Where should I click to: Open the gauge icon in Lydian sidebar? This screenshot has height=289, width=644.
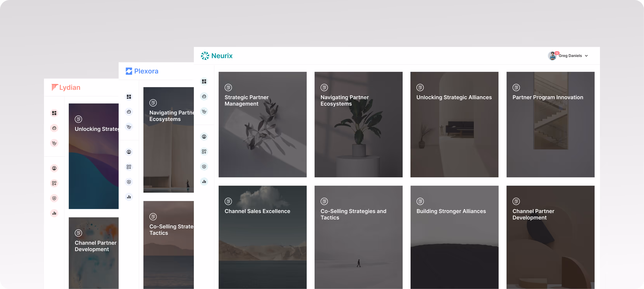pos(54,128)
